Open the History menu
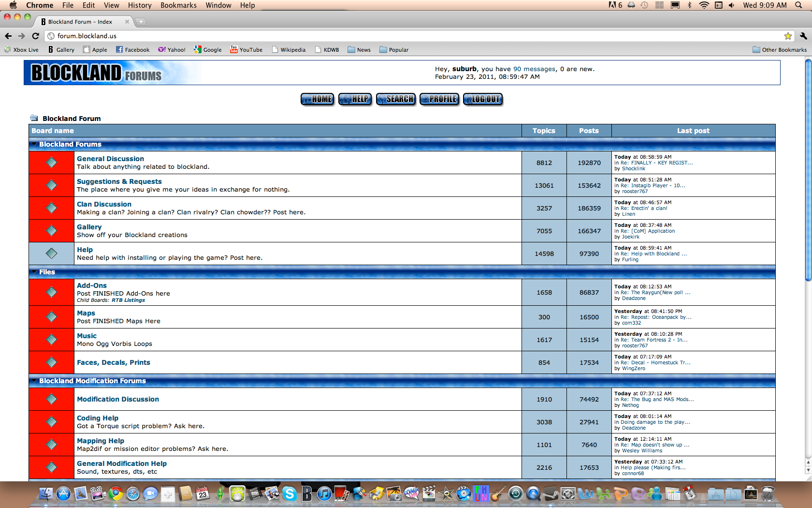 pyautogui.click(x=140, y=5)
